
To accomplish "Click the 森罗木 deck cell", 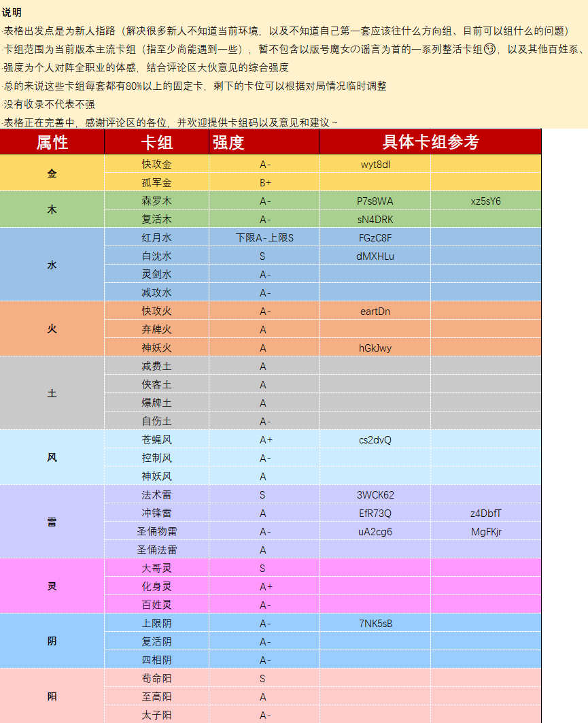I will (156, 201).
